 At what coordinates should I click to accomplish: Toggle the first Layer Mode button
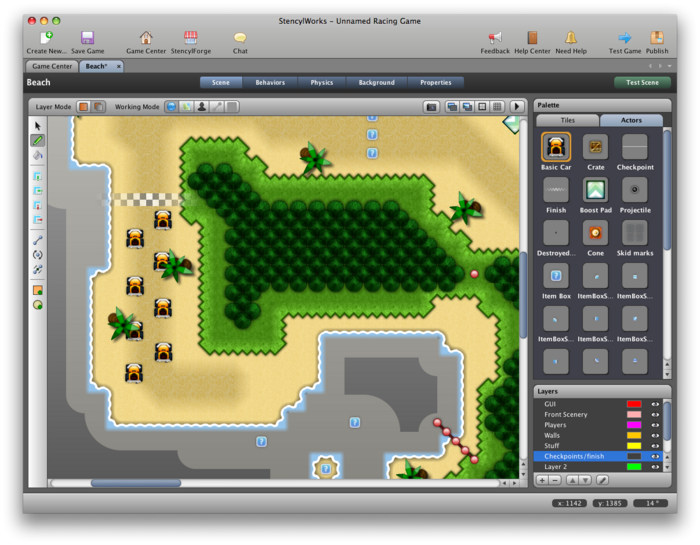pyautogui.click(x=83, y=107)
